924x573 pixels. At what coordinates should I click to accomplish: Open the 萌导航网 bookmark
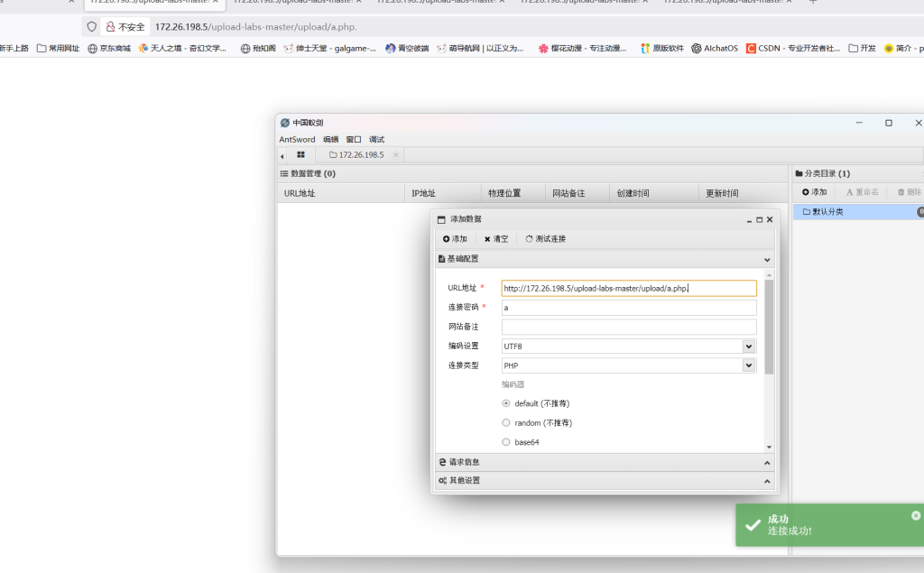coord(480,49)
